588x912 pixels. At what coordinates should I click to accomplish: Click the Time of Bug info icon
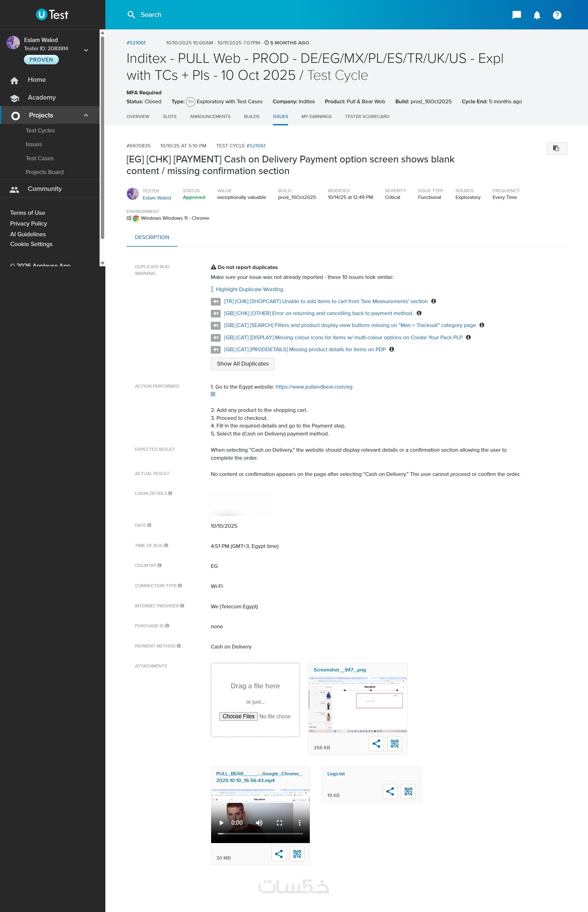pos(166,545)
